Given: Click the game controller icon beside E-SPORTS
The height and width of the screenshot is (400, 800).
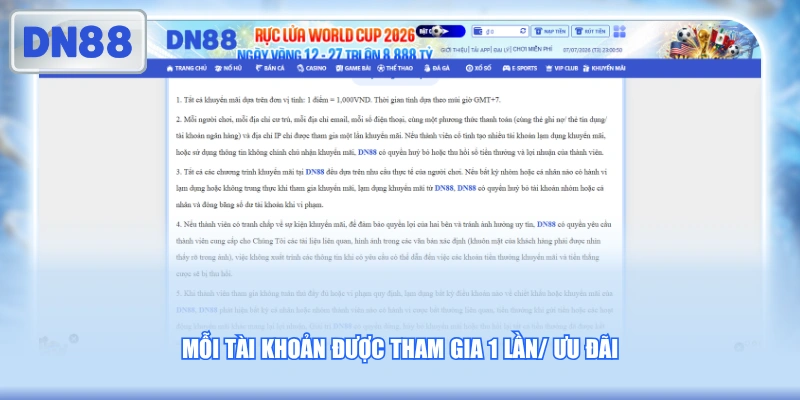Looking at the screenshot, I should pos(506,68).
